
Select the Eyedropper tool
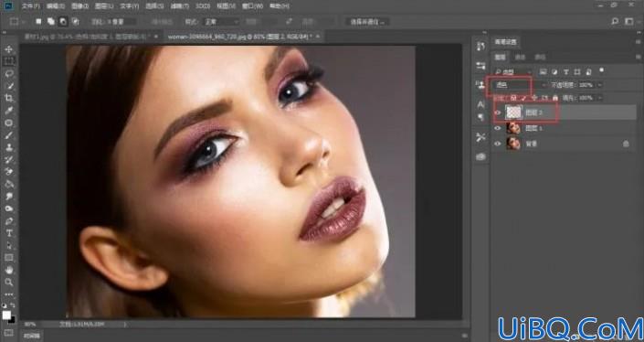click(x=8, y=110)
